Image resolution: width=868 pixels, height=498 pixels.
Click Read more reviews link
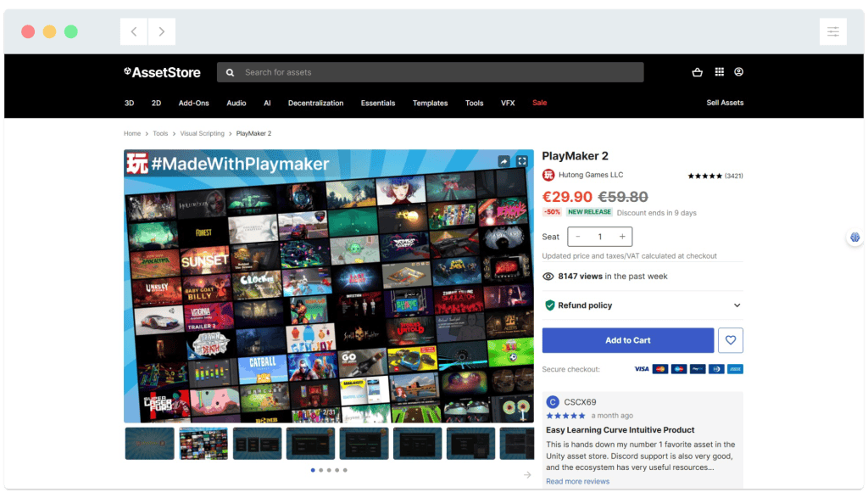coord(577,481)
